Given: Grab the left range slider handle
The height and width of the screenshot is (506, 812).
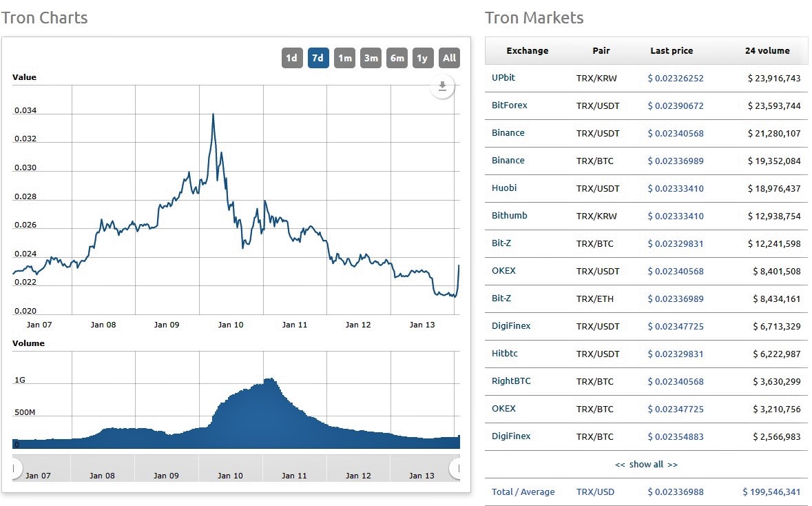Looking at the screenshot, I should click(x=14, y=469).
